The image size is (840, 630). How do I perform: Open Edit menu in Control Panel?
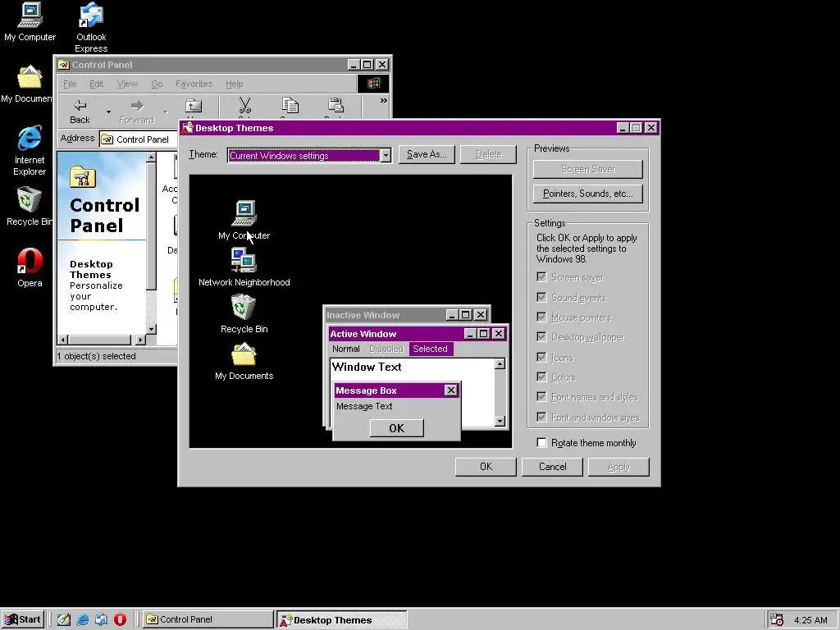coord(97,84)
